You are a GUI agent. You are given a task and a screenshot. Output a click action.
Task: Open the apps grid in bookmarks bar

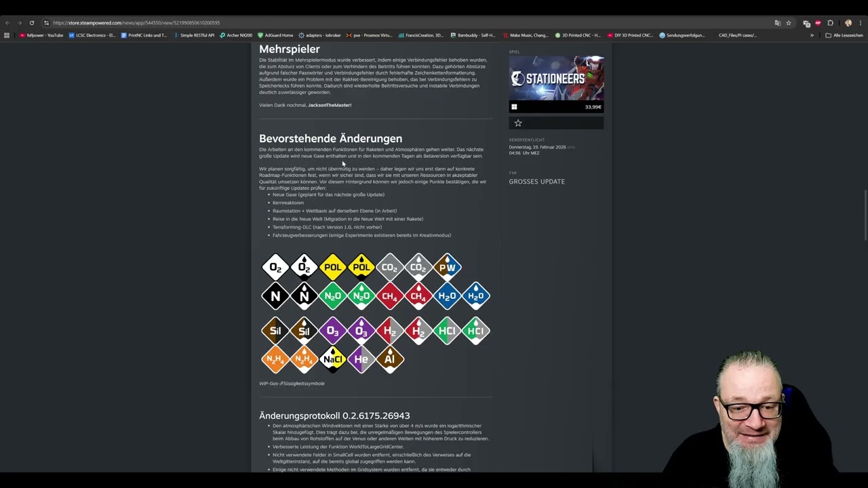(7, 35)
